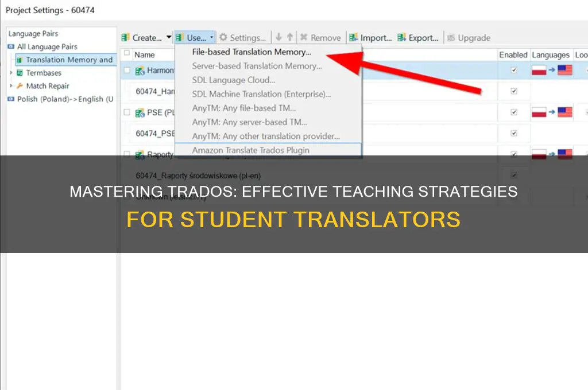Toggle Enabled checkbox for 60474_Har row
The height and width of the screenshot is (390, 588).
pyautogui.click(x=514, y=91)
